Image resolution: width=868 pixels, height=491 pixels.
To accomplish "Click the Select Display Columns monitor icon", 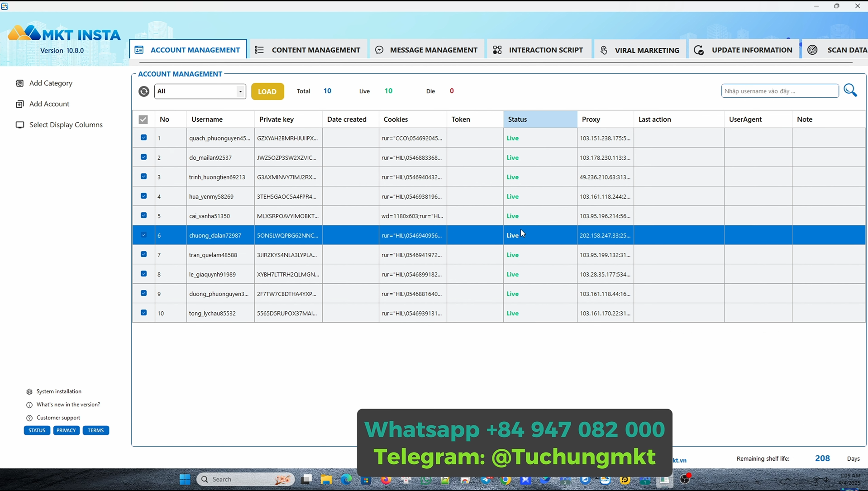I will click(20, 125).
